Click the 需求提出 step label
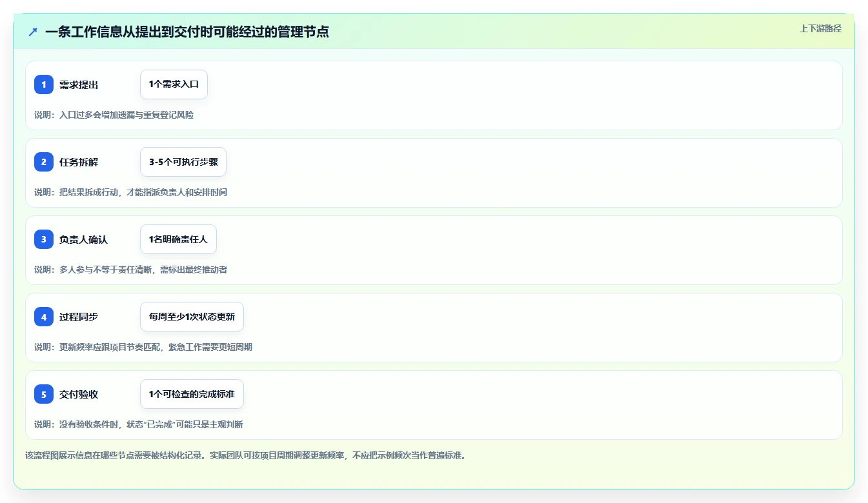The height and width of the screenshot is (503, 868). tap(79, 84)
